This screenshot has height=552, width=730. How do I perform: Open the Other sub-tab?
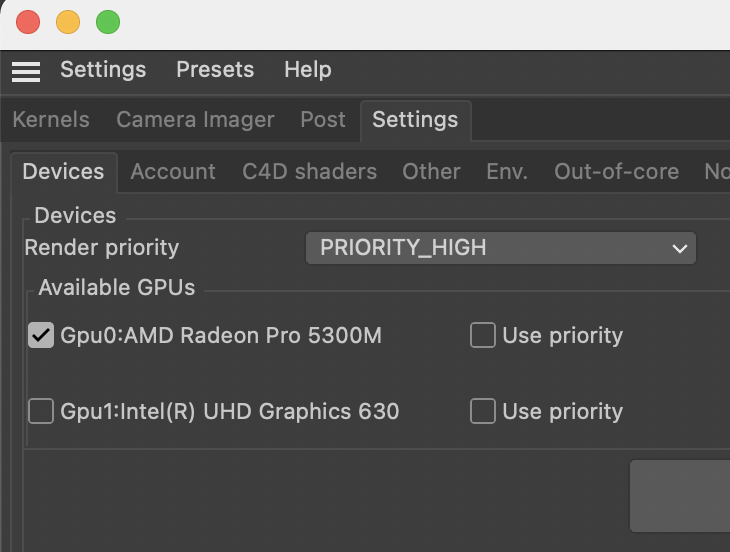(431, 171)
